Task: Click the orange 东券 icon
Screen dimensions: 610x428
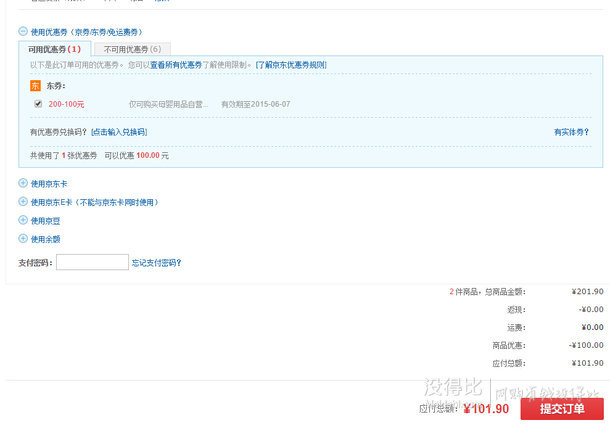Action: point(36,86)
